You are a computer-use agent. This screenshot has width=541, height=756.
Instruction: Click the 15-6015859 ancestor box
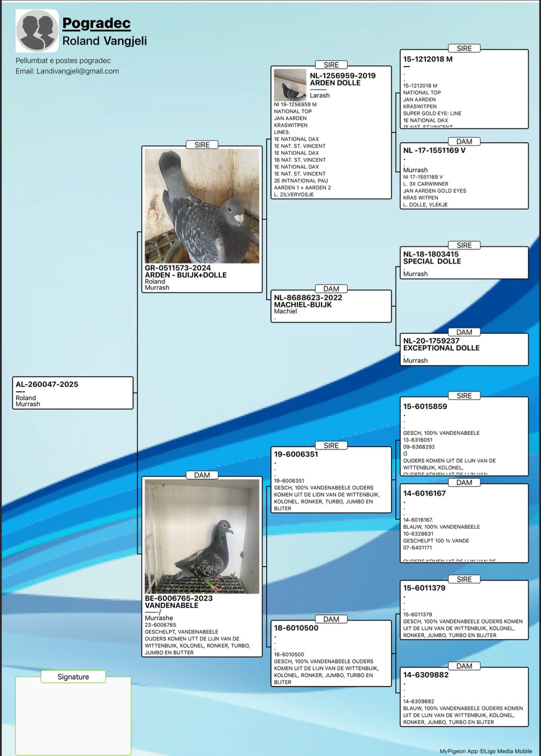coord(463,436)
